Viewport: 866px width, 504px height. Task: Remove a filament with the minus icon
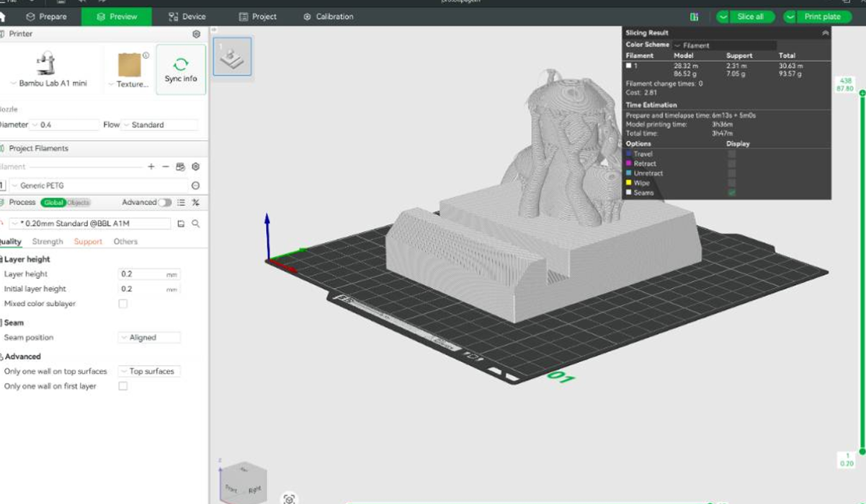click(x=166, y=166)
